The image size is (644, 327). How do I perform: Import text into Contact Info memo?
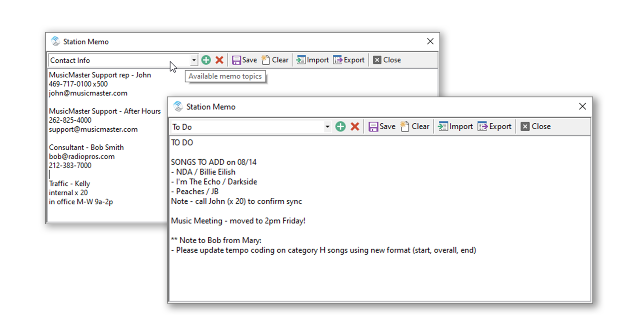(313, 60)
